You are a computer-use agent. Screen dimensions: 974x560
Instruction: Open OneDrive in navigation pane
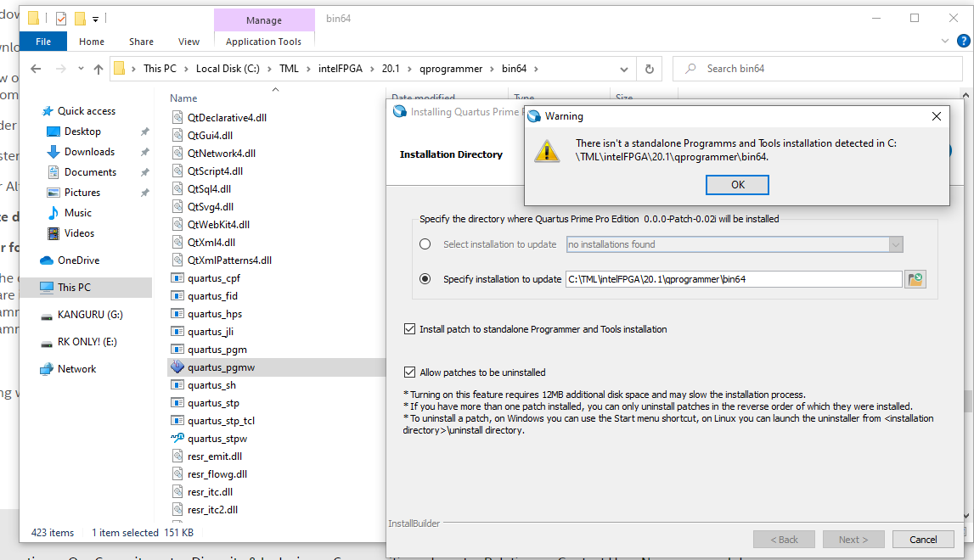(78, 260)
